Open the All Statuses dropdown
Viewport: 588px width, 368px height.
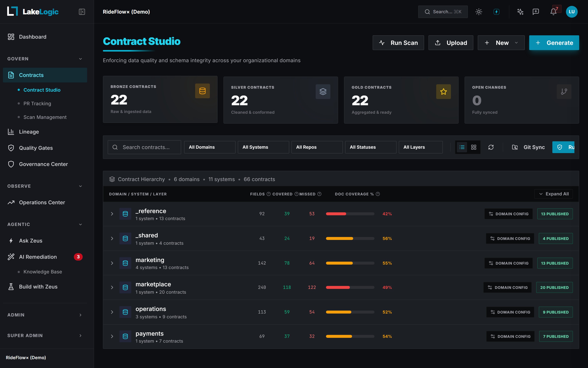[x=371, y=147]
